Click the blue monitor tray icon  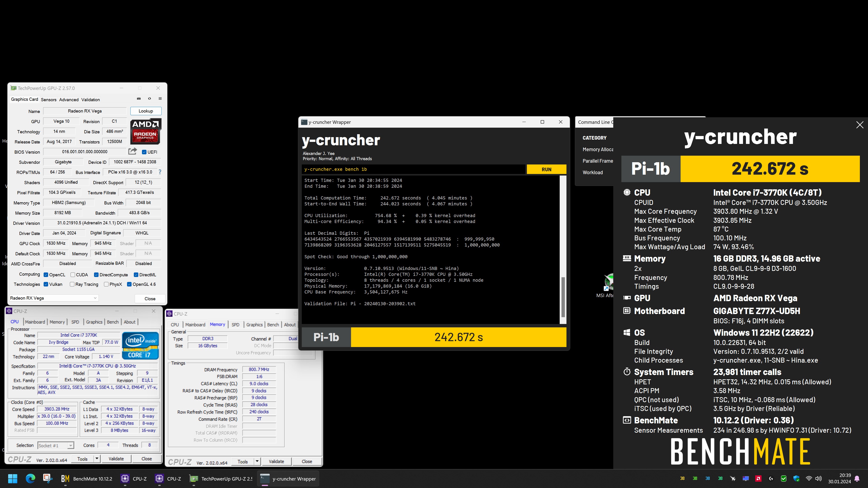coord(746,479)
